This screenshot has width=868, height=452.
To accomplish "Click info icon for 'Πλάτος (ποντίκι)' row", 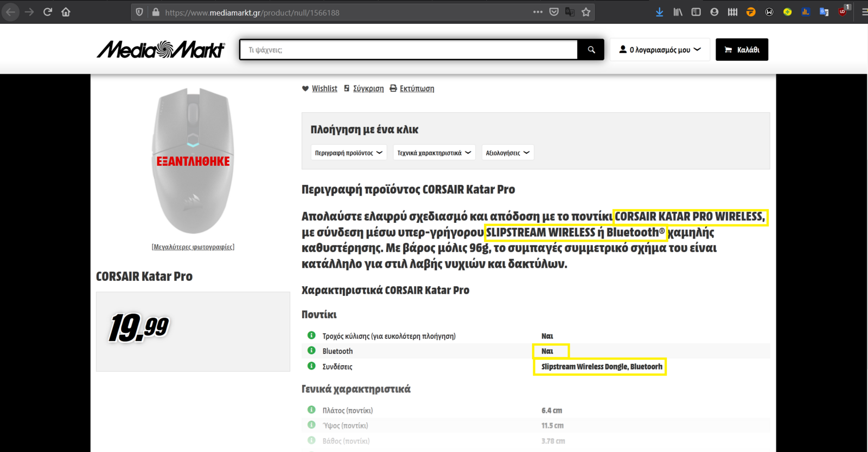I will [x=311, y=410].
